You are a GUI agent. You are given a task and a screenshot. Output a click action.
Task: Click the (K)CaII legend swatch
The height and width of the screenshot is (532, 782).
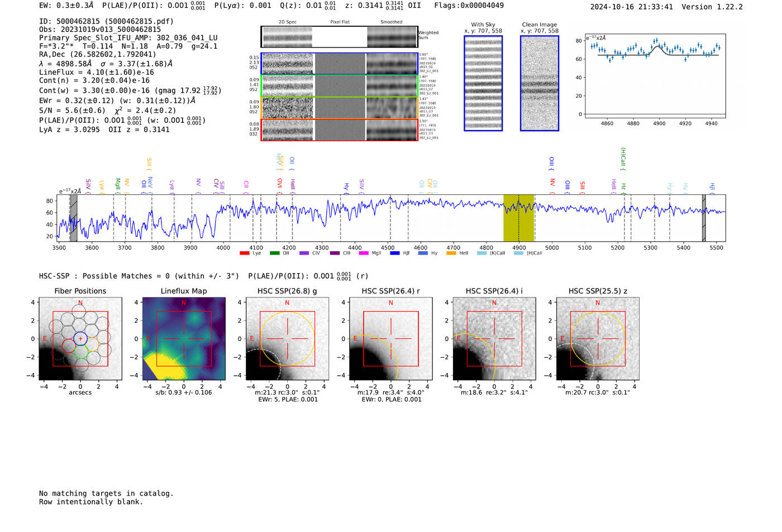pos(481,253)
